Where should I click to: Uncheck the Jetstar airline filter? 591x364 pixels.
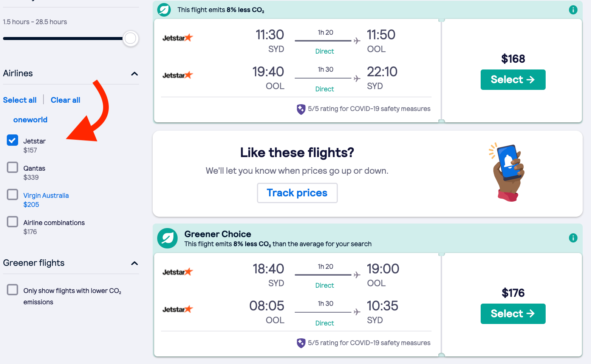(x=12, y=140)
